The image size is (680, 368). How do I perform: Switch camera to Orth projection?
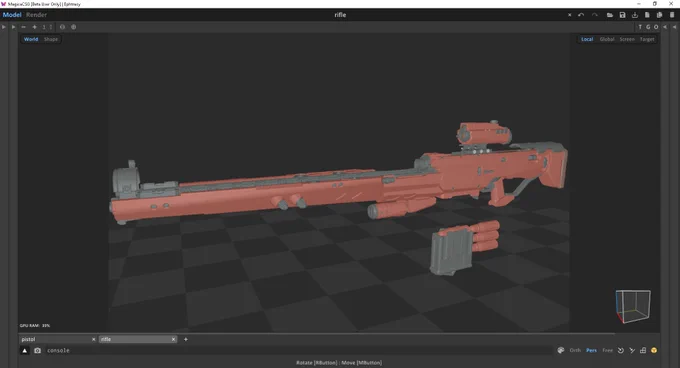tap(575, 350)
